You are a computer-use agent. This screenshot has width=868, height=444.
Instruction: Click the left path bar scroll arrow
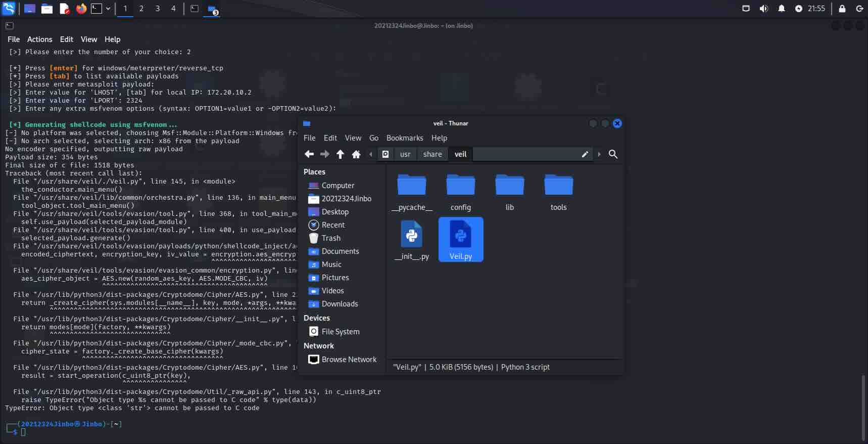371,154
